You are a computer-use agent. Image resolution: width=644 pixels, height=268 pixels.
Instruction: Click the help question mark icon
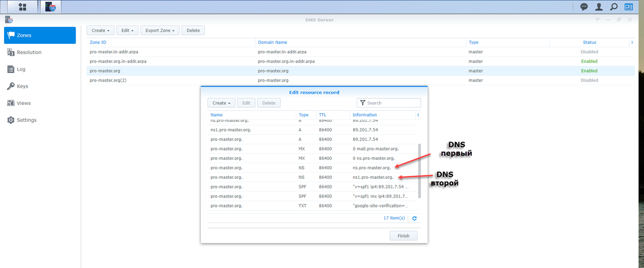pos(597,20)
